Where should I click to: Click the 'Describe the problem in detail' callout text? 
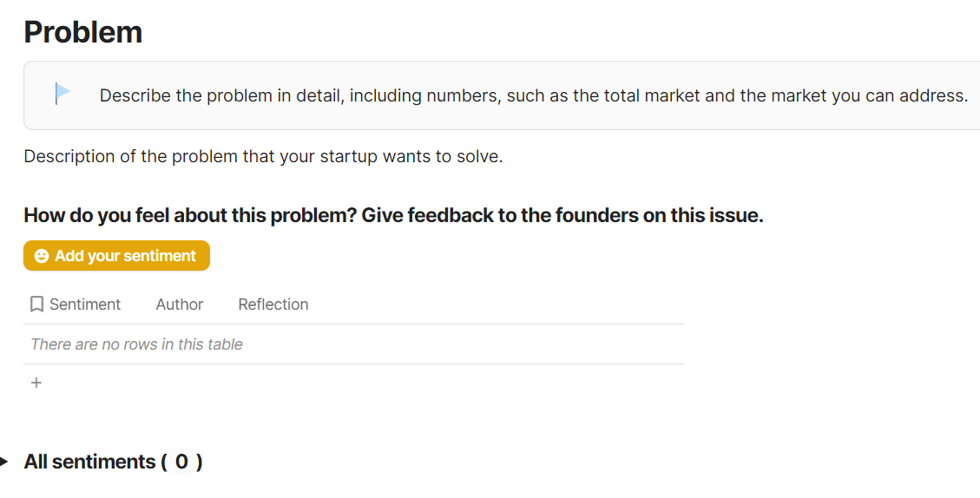click(x=533, y=95)
